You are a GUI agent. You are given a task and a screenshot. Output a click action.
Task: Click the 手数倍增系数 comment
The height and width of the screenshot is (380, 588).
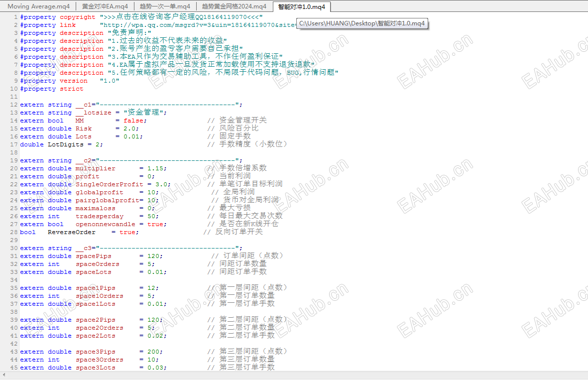[243, 168]
